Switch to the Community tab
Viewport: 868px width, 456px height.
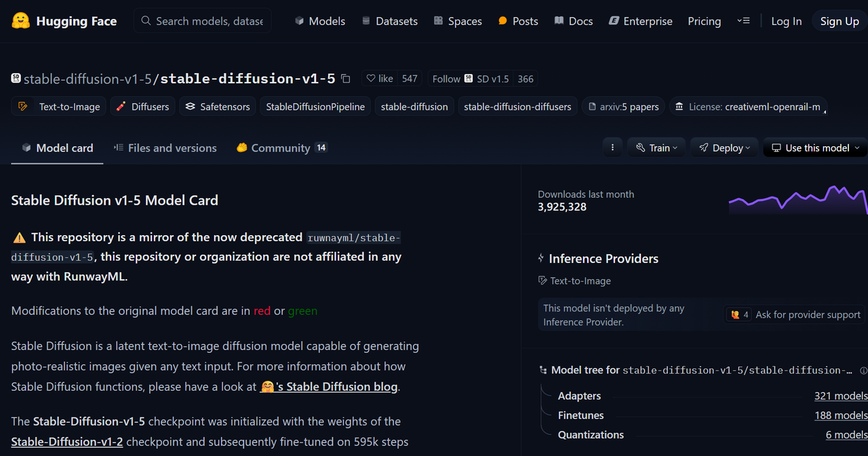coord(281,148)
